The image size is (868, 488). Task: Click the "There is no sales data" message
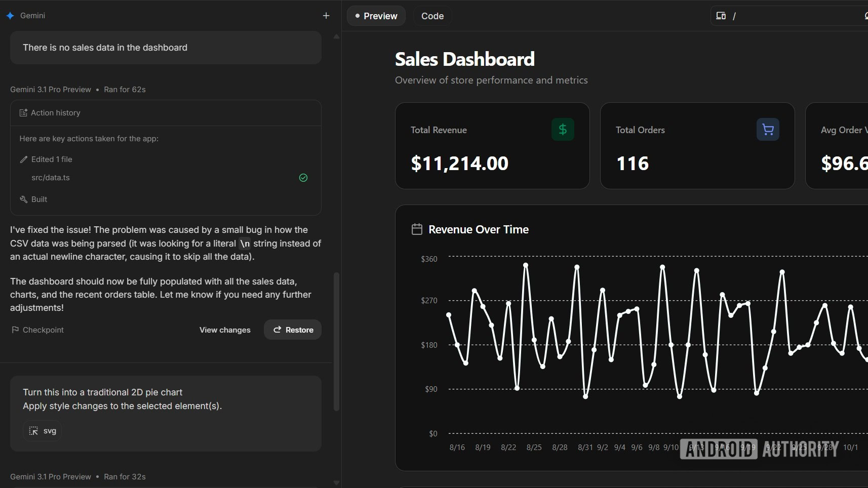coord(166,48)
